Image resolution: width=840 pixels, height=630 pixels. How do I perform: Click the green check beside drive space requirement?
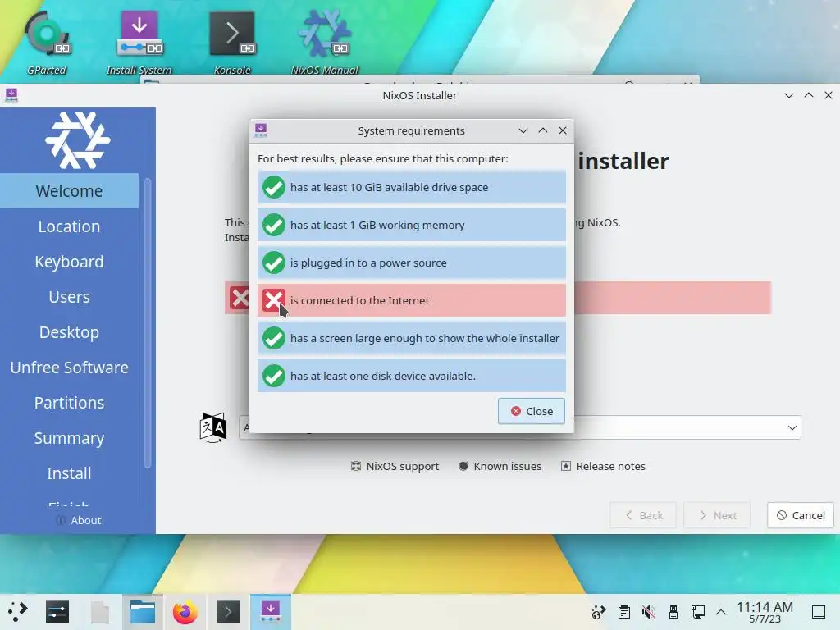point(274,188)
